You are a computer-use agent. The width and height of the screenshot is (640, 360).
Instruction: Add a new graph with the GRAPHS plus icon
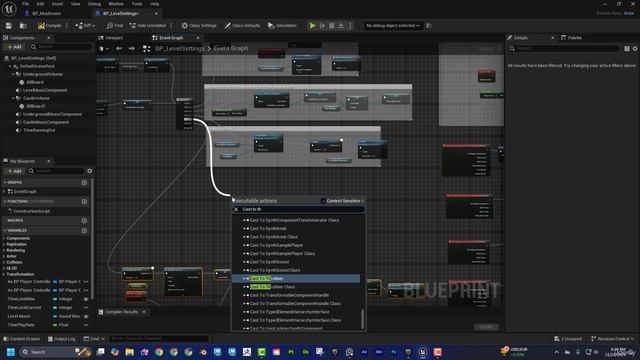[x=84, y=183]
